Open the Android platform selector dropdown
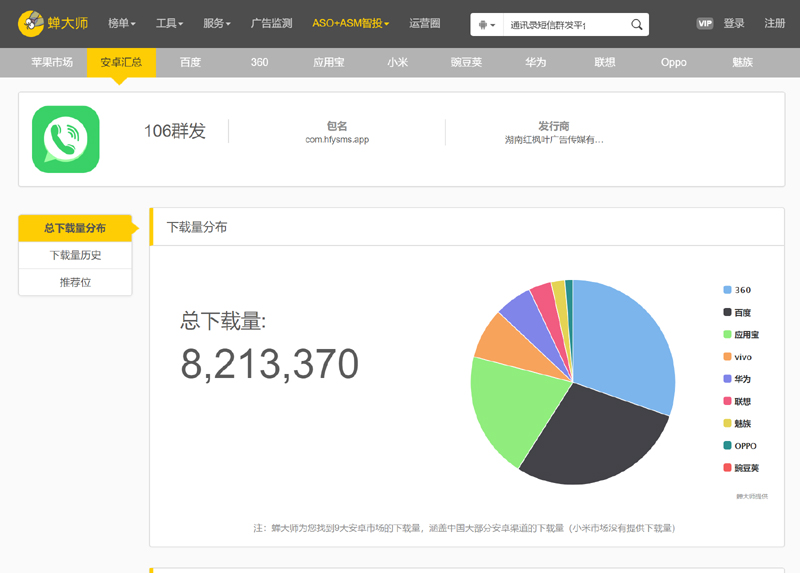 [x=486, y=24]
